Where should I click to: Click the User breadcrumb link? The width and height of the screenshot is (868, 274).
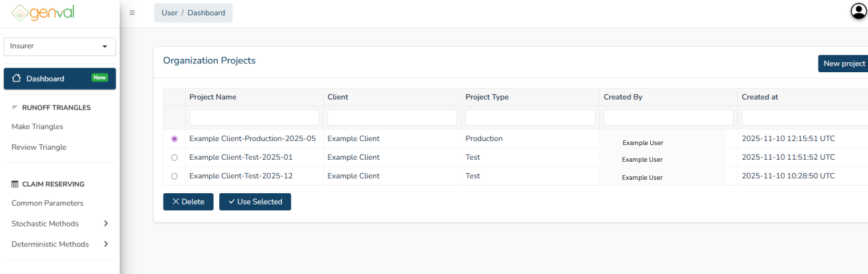[170, 13]
